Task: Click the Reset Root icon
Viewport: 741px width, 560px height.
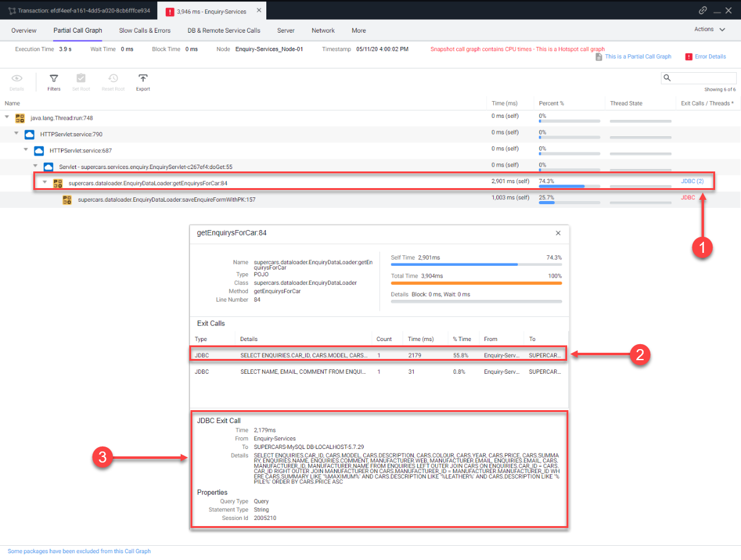Action: pyautogui.click(x=113, y=79)
